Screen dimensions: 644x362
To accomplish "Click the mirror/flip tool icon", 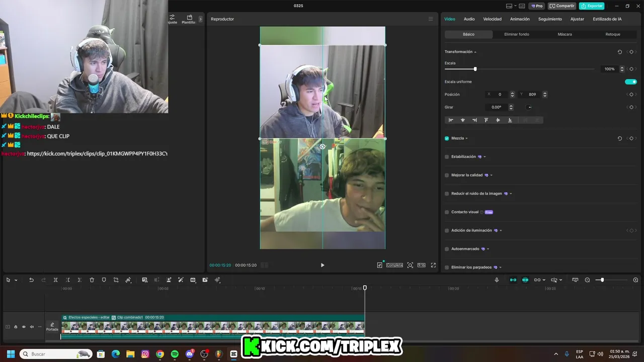I will (128, 280).
